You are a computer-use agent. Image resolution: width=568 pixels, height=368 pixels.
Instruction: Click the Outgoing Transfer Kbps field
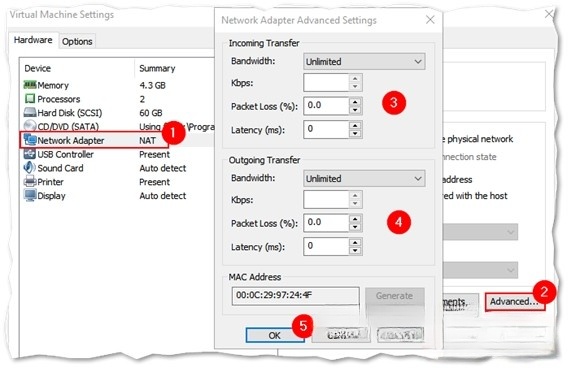point(326,200)
